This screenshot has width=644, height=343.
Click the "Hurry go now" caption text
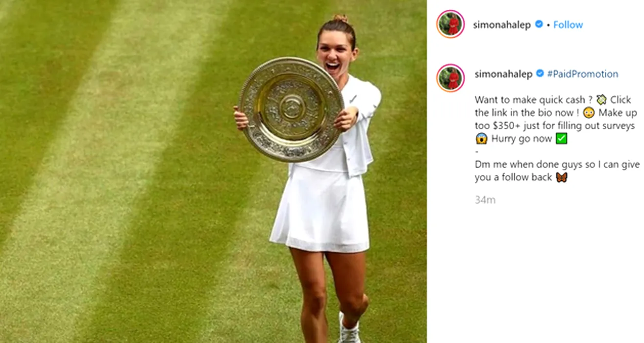coord(521,139)
